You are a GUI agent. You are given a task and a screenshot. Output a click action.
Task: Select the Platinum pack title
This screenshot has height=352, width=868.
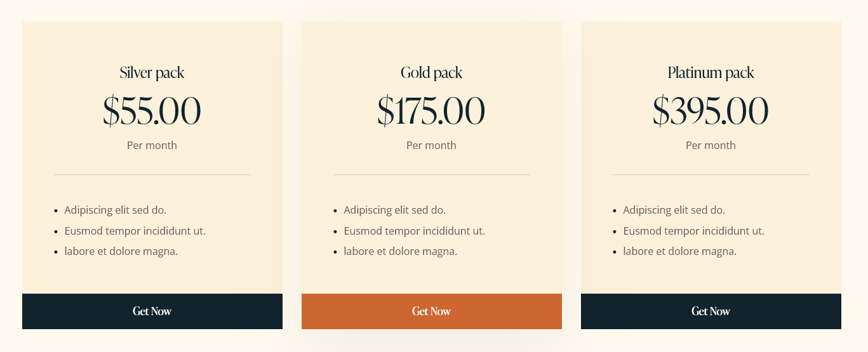pos(711,73)
